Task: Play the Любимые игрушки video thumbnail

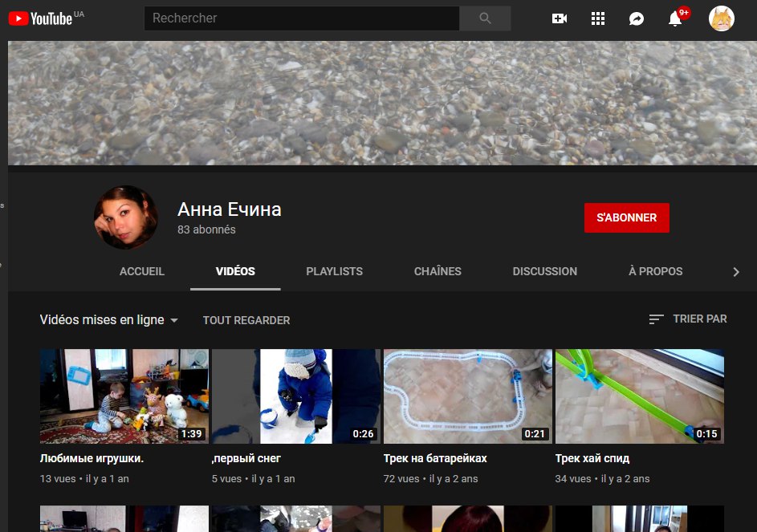Action: [x=124, y=396]
